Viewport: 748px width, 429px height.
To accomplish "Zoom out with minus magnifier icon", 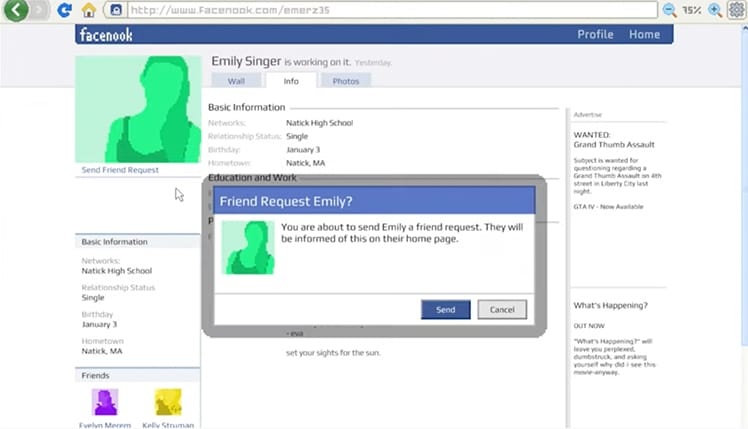I will [670, 10].
